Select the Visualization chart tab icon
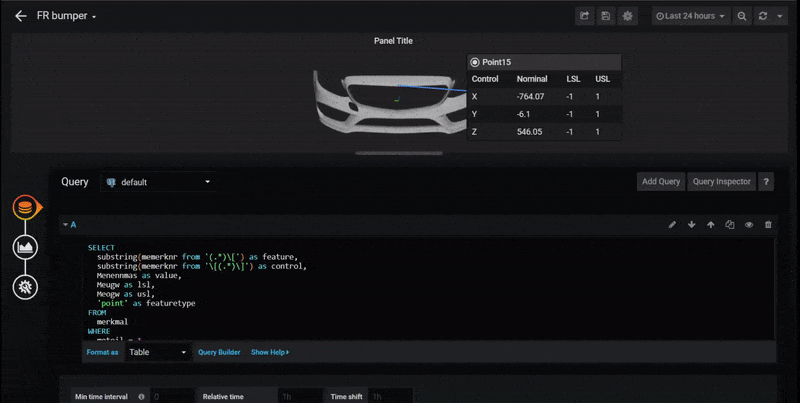The image size is (800, 403). point(26,247)
